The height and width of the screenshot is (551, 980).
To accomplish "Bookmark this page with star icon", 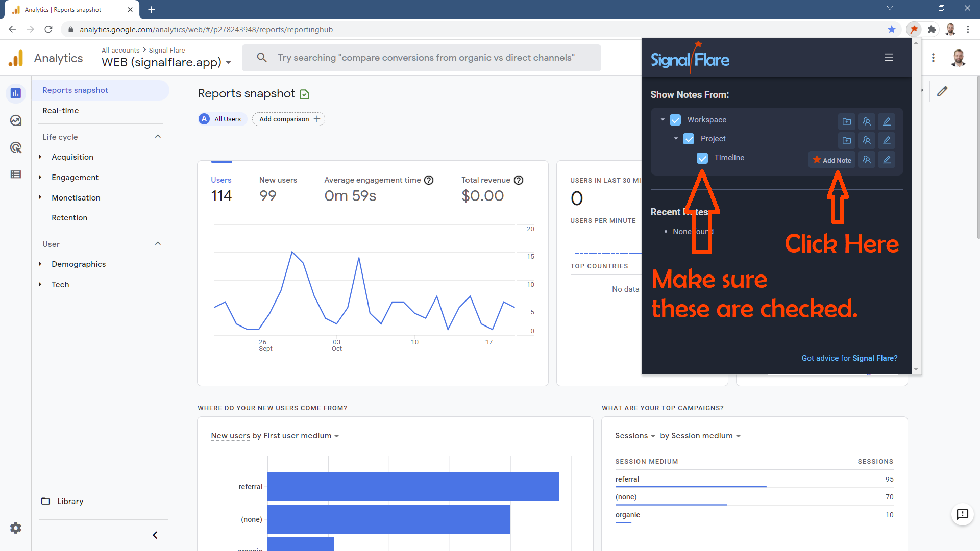I will [x=892, y=29].
